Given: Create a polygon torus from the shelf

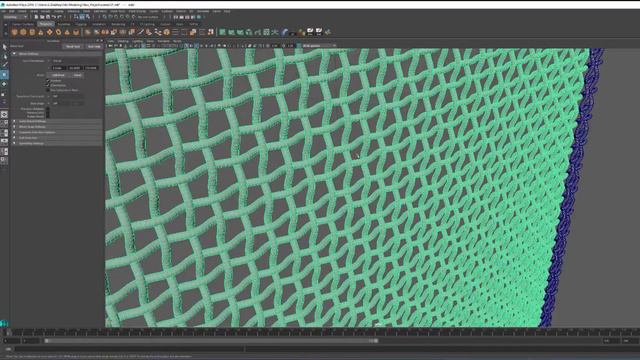Looking at the screenshot, I should pyautogui.click(x=58, y=32).
